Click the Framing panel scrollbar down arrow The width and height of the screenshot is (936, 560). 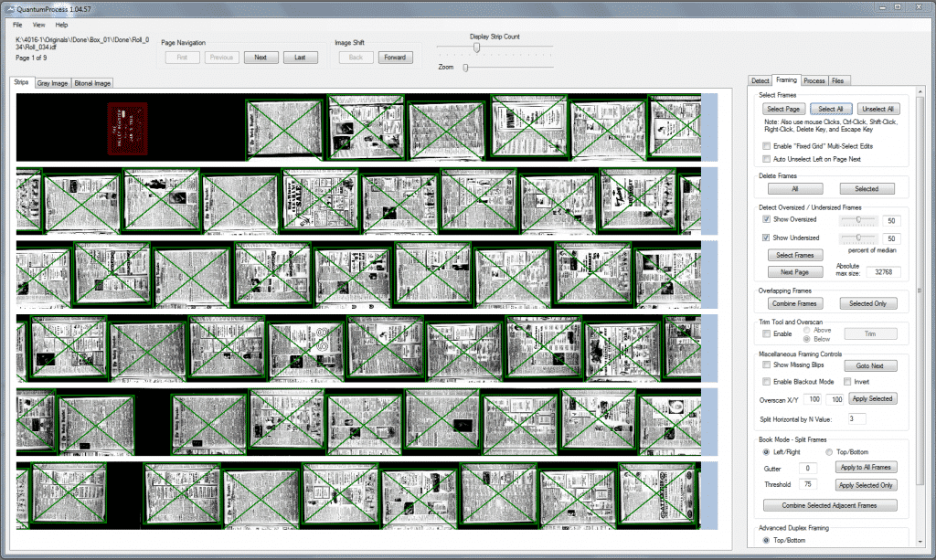(920, 542)
